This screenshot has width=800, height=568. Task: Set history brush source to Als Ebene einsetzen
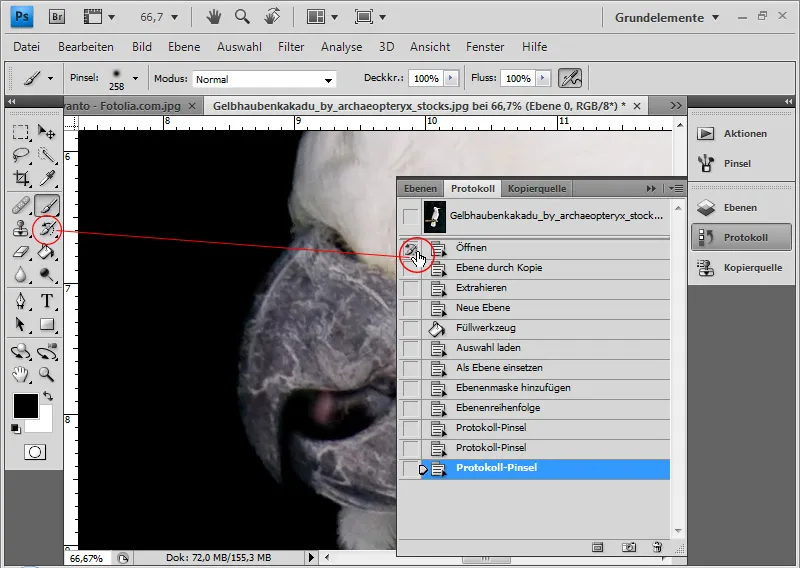coord(411,368)
